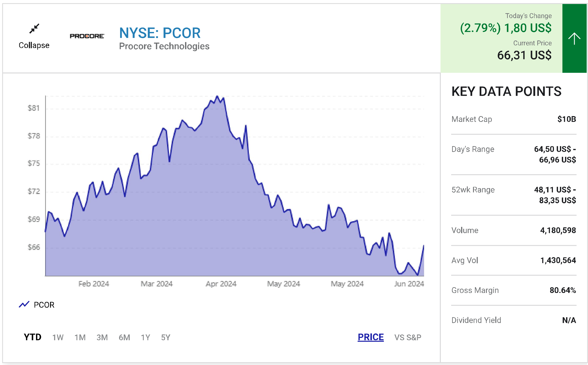Click the Day's Range value 64,50 US$ - 66,96 US$
588x365 pixels.
(555, 154)
